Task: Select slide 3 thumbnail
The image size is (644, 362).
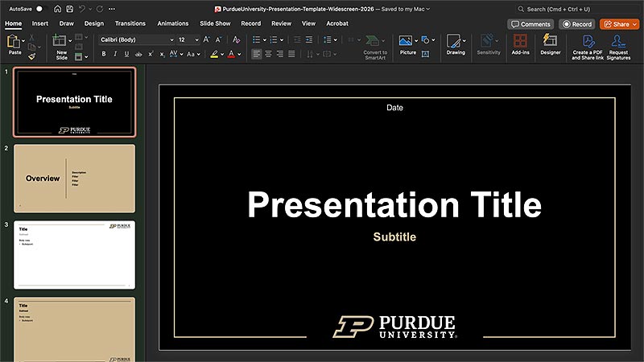Action: (x=74, y=255)
